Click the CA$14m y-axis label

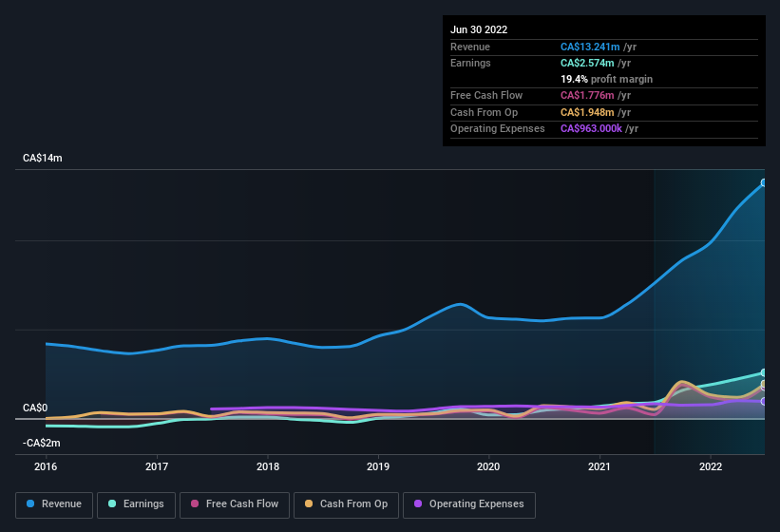point(43,158)
